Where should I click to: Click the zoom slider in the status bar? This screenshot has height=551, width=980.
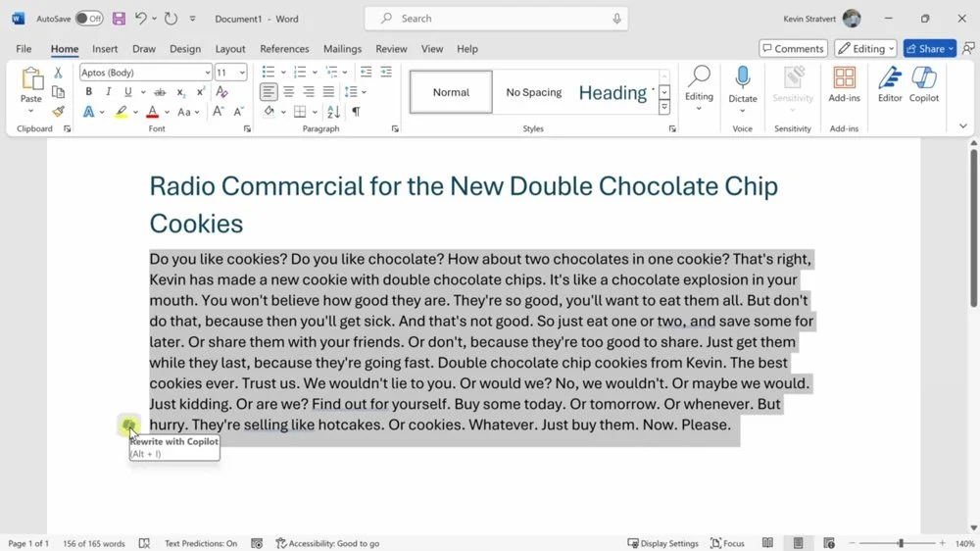tap(901, 543)
